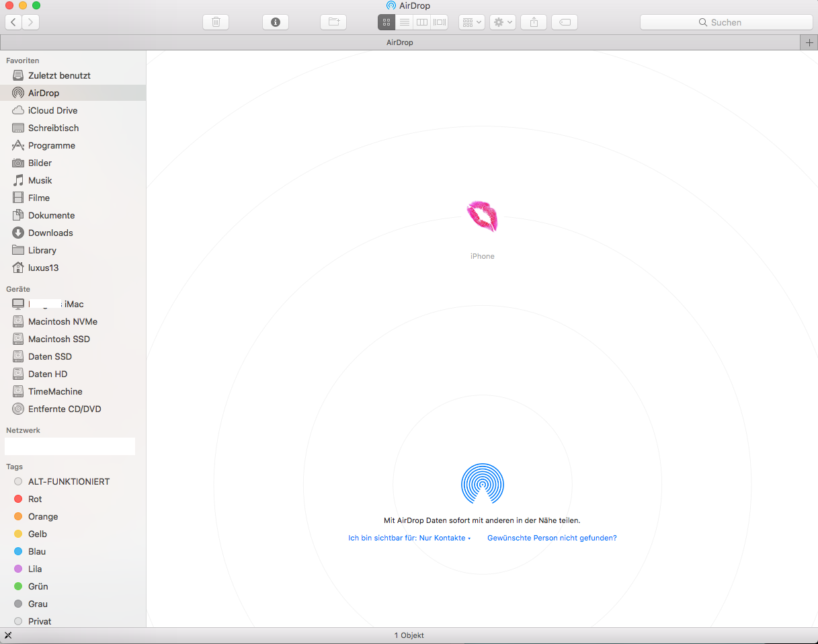Click the share toolbar icon
Screen dimensions: 818x644
[534, 22]
